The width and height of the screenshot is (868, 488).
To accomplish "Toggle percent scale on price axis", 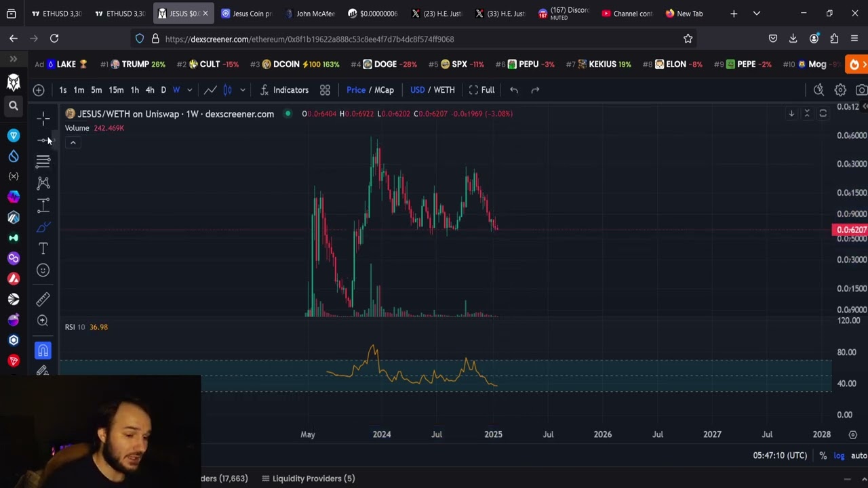I will tap(823, 455).
